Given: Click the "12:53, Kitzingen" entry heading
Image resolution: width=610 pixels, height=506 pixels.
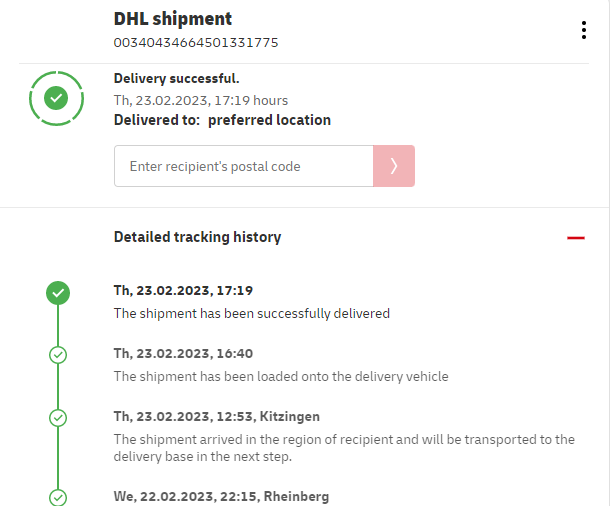Looking at the screenshot, I should point(216,416).
